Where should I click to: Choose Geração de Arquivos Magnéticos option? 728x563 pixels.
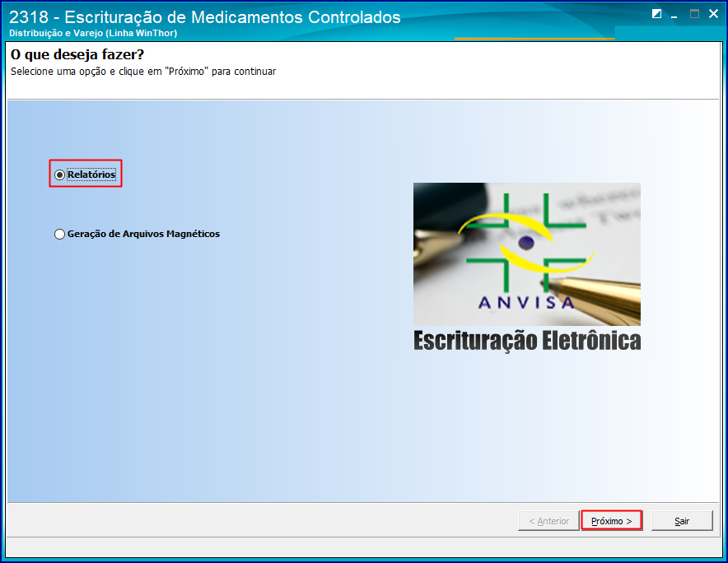tap(137, 234)
